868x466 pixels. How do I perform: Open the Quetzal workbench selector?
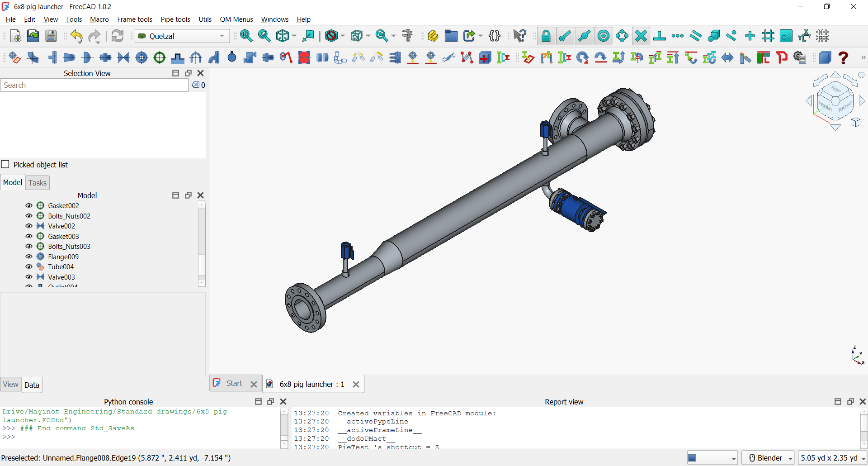coord(182,36)
